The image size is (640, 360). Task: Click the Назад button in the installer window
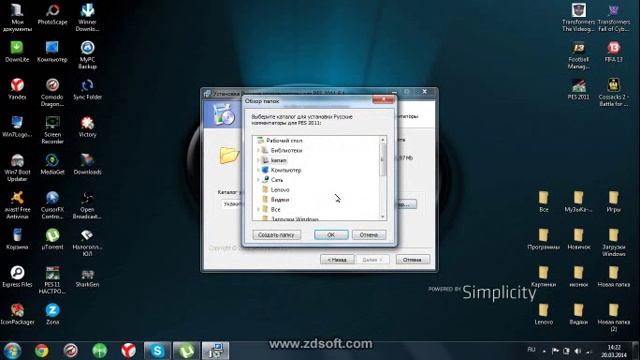pos(337,260)
